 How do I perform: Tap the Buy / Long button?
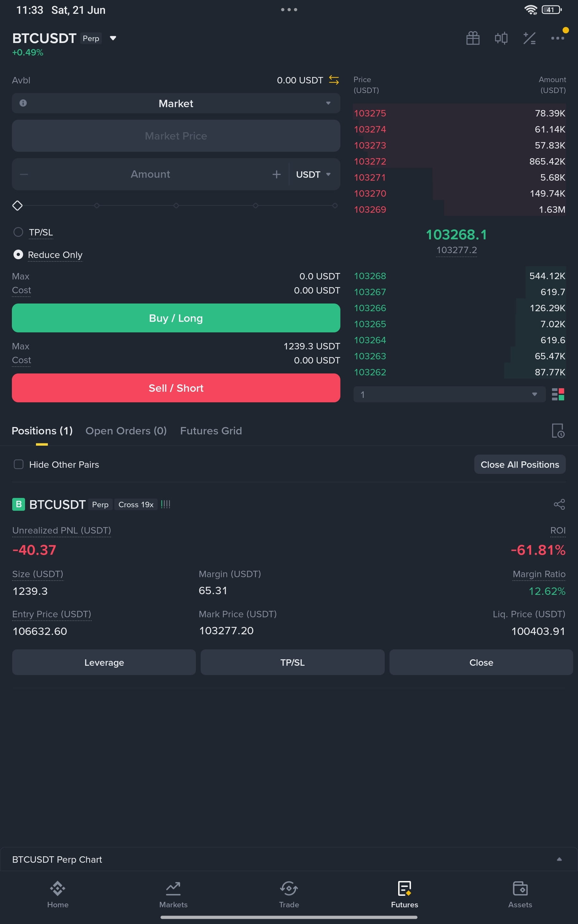[176, 318]
